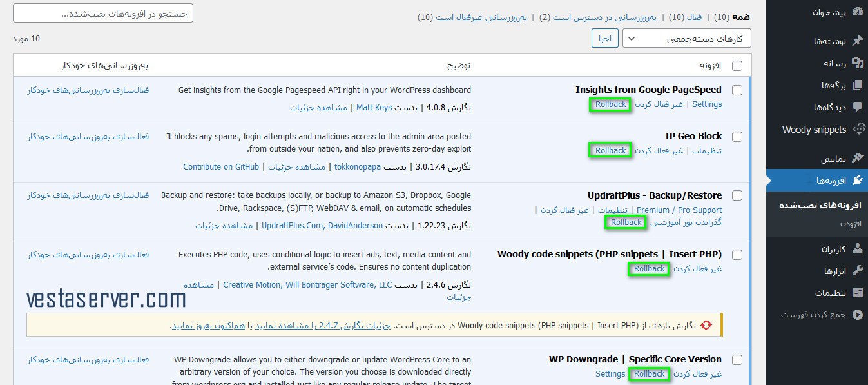The height and width of the screenshot is (385, 868).
Task: Filter by auto-updates disabled (به‌روزرسانی غیرفعال است)
Action: click(x=472, y=17)
